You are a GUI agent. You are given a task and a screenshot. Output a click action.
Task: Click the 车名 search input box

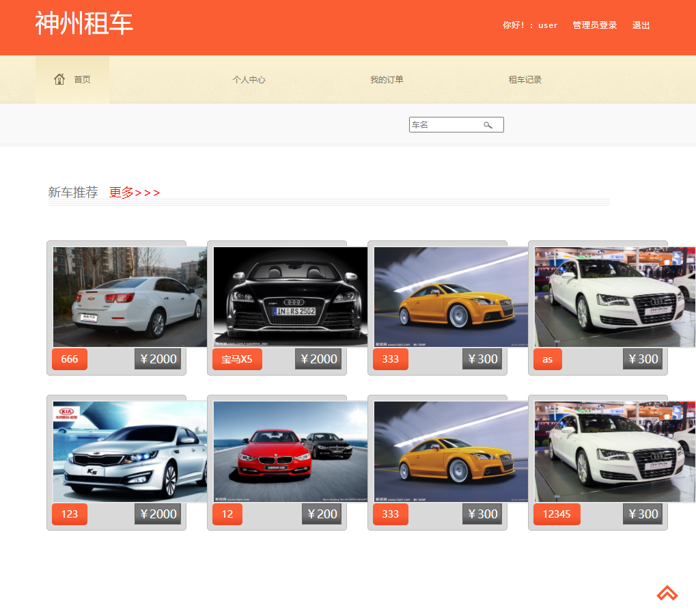(444, 124)
